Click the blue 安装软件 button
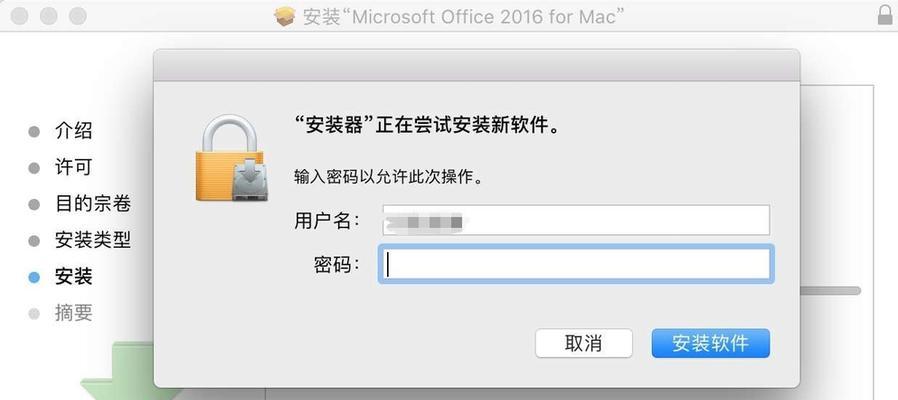898x400 pixels. 710,343
